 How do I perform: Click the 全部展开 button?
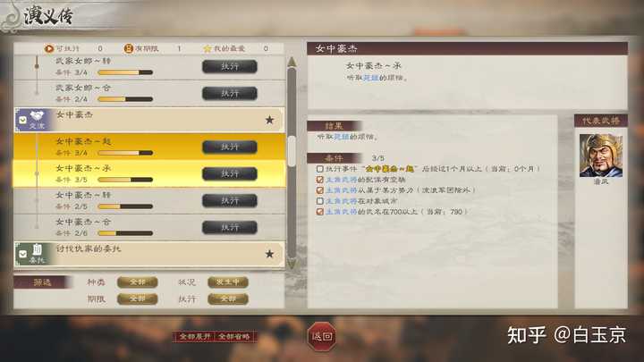195,337
